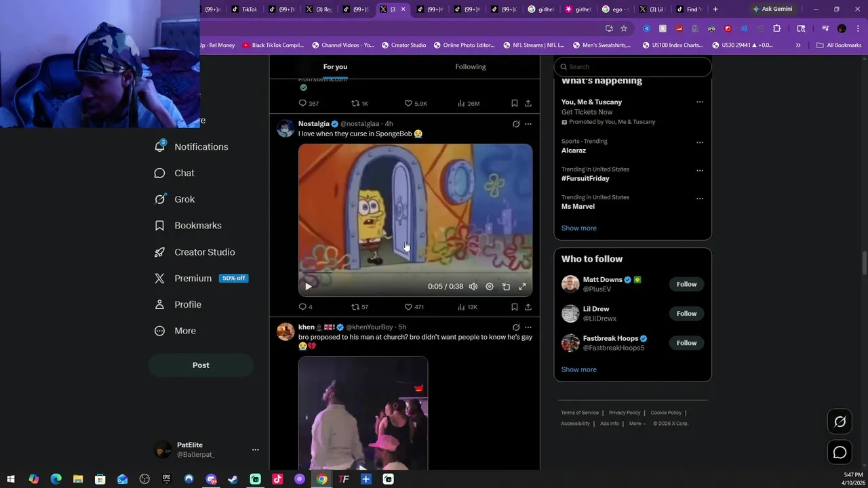Open a new browser tab
The height and width of the screenshot is (488, 868).
pyautogui.click(x=715, y=9)
